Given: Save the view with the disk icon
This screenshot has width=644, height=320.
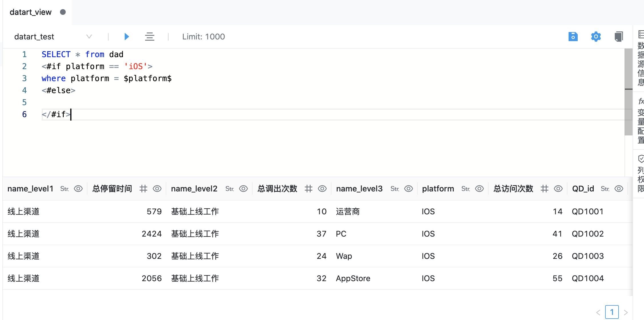Looking at the screenshot, I should (x=573, y=37).
